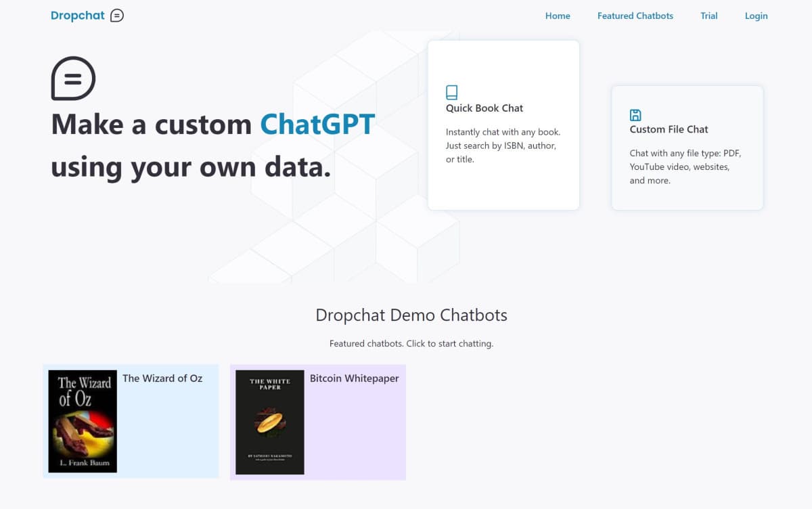Click 'Chat with any file type: PDF' description
The width and height of the screenshot is (812, 509).
(685, 167)
